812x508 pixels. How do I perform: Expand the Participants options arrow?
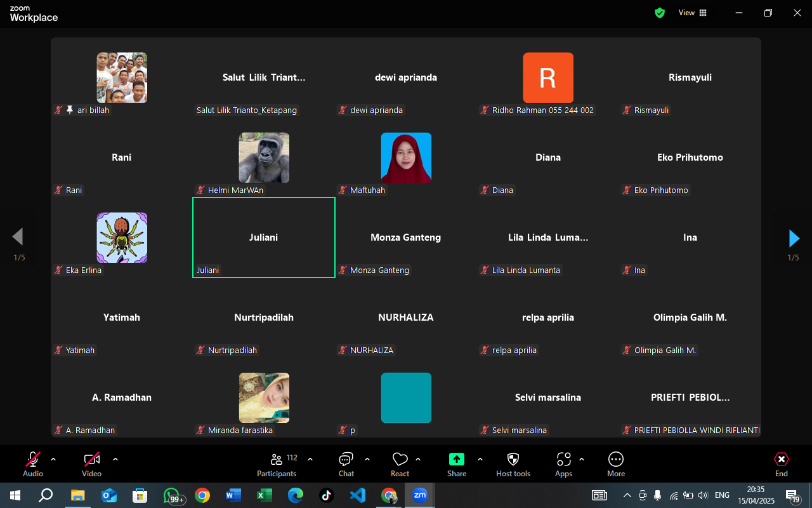(x=310, y=459)
